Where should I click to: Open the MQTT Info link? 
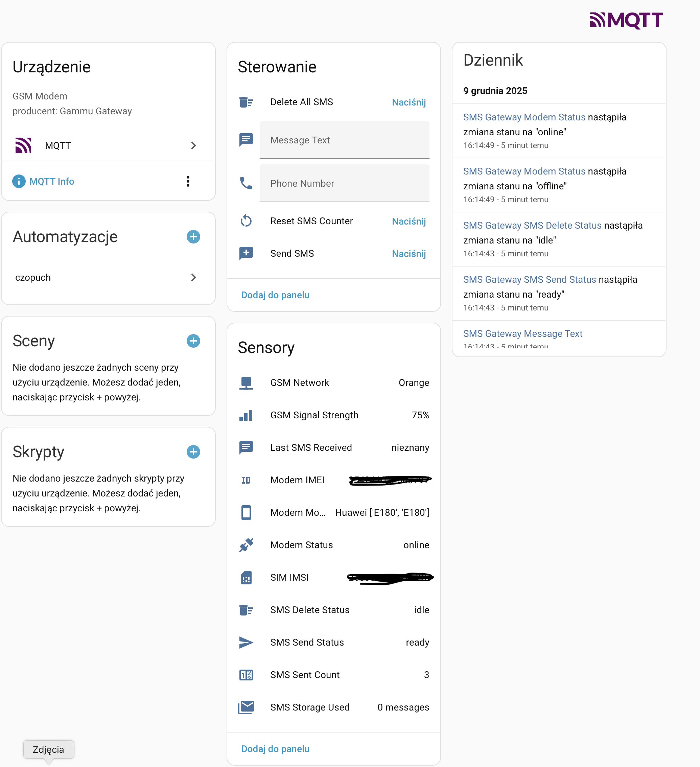52,182
